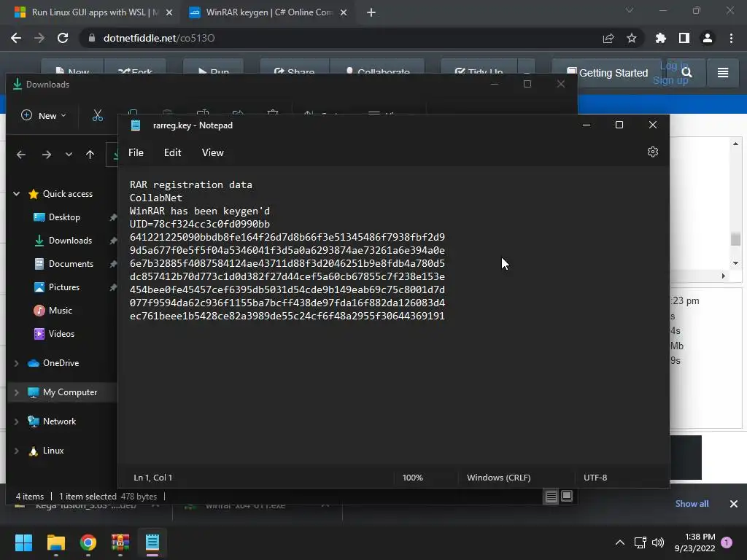Open recent locations dropdown in explorer
The image size is (747, 560).
[x=69, y=155]
